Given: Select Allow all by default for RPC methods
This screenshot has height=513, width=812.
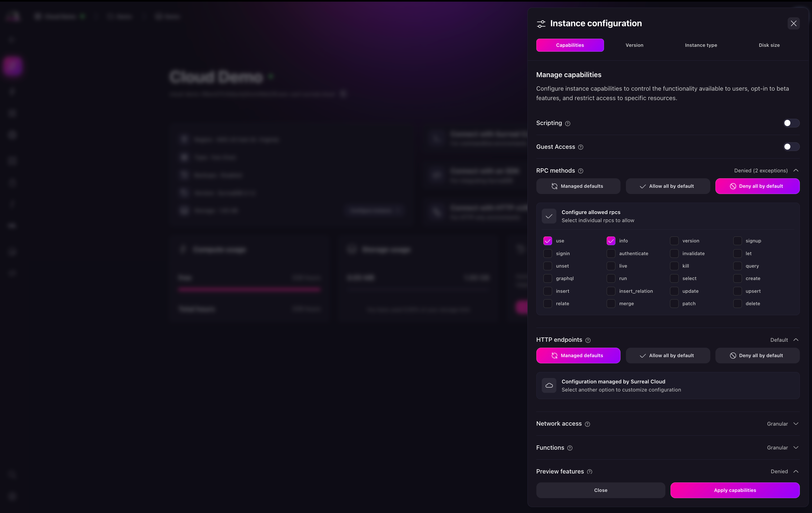Looking at the screenshot, I should pos(668,186).
